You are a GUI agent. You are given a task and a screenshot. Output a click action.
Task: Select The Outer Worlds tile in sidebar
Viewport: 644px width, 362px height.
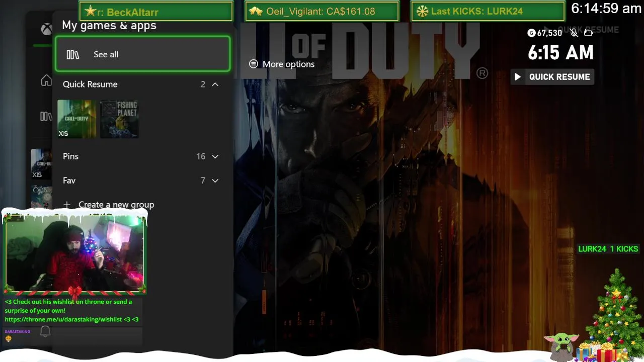click(x=41, y=197)
